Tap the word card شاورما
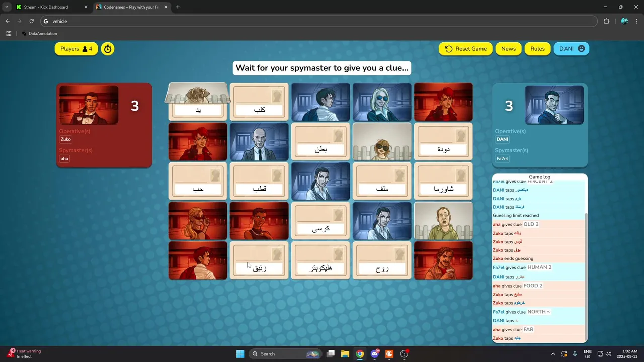The image size is (644, 362). point(443,182)
